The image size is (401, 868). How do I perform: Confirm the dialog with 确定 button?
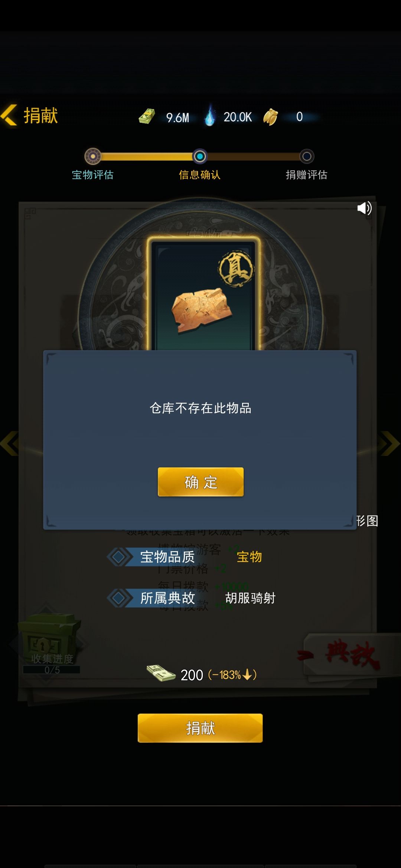click(x=201, y=482)
